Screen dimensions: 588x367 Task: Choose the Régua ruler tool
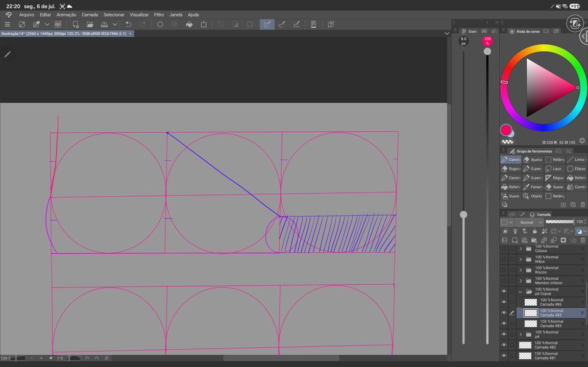pos(555,178)
